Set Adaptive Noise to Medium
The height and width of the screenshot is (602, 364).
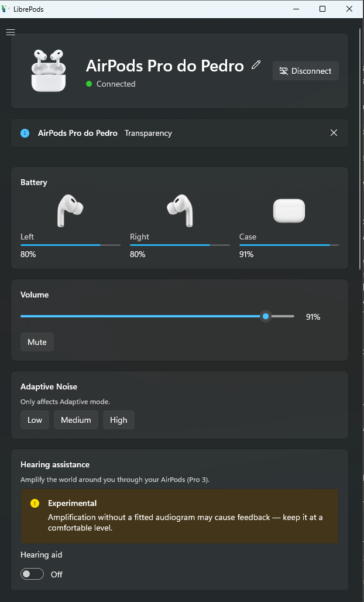coord(76,420)
